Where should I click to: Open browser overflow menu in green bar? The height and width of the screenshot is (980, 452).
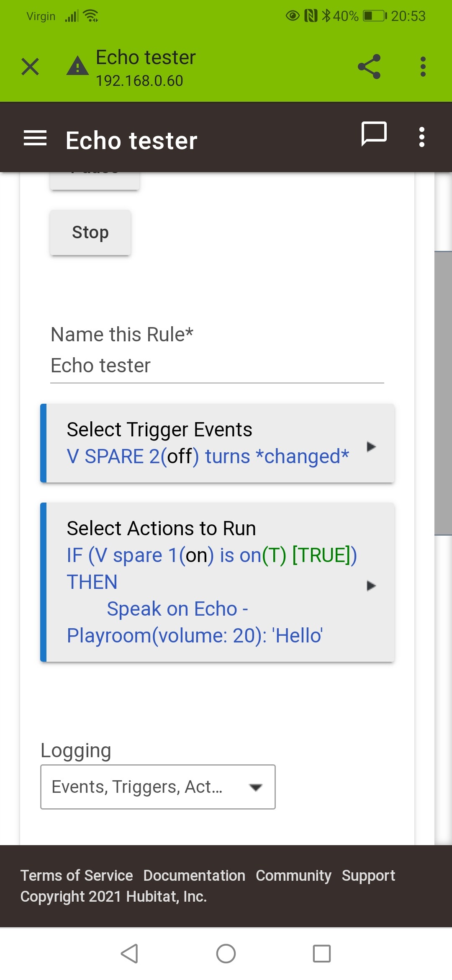point(423,67)
